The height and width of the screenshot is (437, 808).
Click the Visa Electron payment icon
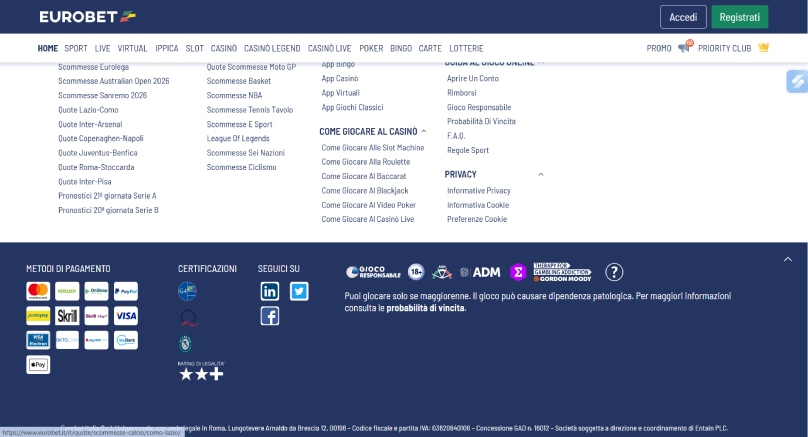[38, 340]
